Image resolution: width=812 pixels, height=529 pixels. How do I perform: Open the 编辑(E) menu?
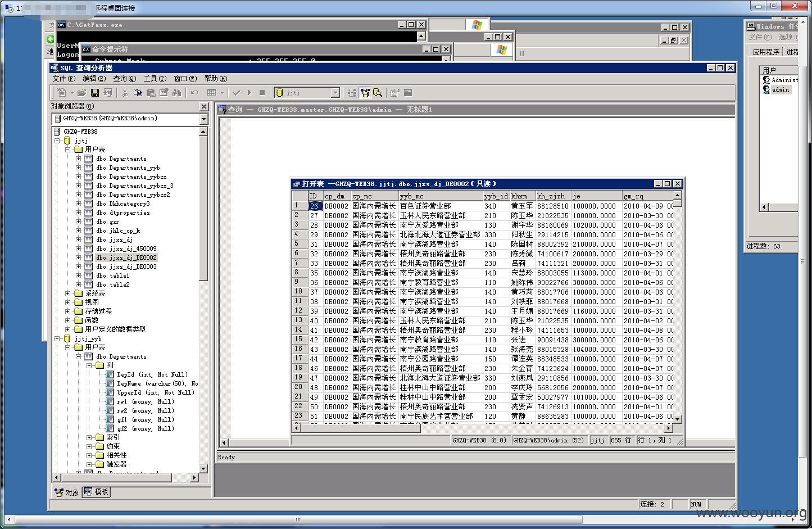[x=94, y=79]
